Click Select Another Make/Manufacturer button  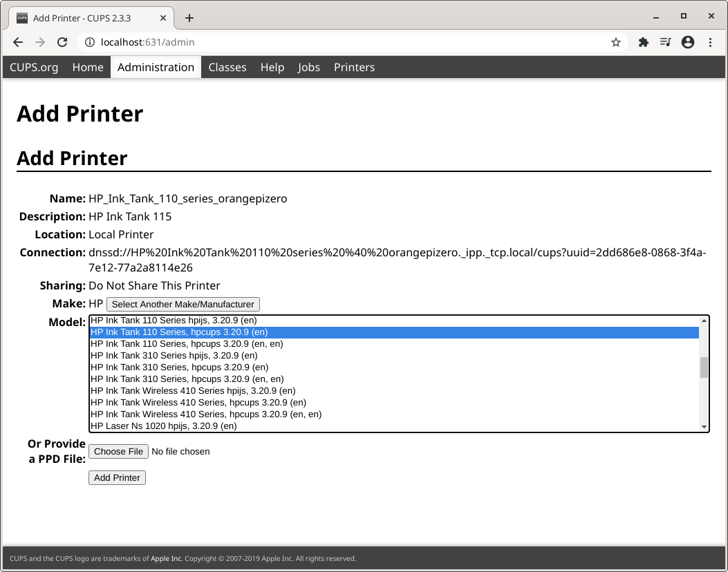(183, 305)
